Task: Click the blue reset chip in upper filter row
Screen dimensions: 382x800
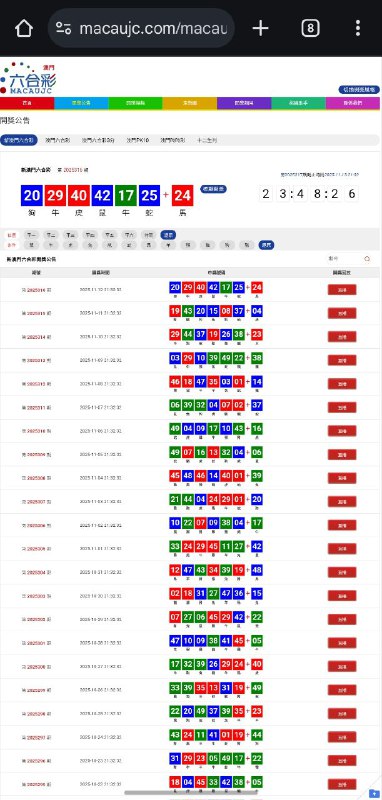Action: [x=168, y=235]
